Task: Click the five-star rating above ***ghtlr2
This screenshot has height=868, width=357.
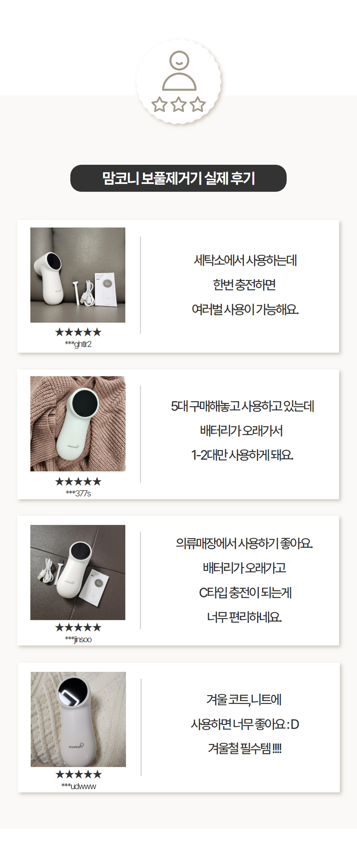Action: click(x=78, y=332)
